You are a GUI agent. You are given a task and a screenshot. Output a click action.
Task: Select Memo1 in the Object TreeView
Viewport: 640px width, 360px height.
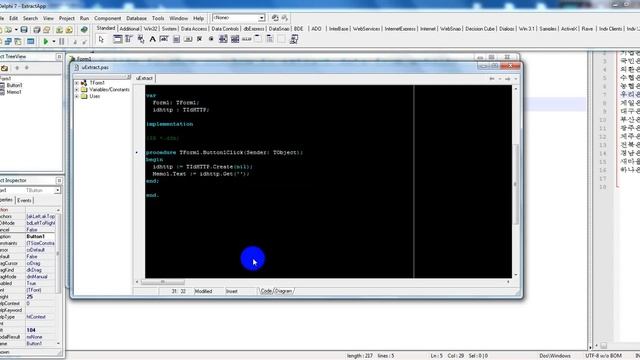(14, 92)
